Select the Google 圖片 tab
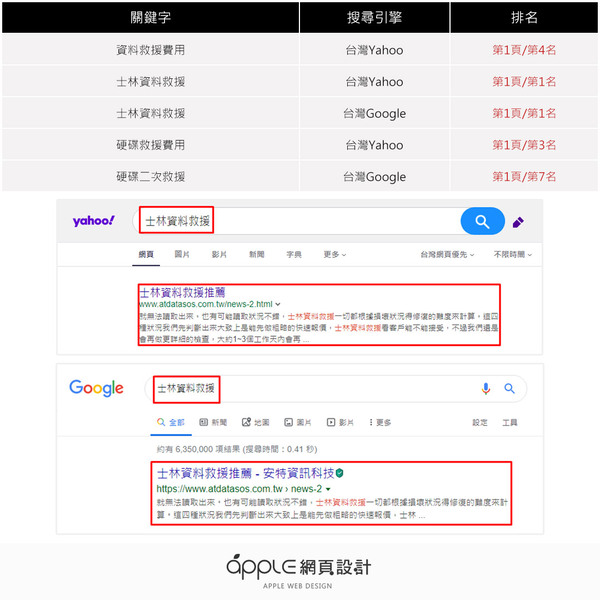The height and width of the screenshot is (600, 600). coord(298,422)
